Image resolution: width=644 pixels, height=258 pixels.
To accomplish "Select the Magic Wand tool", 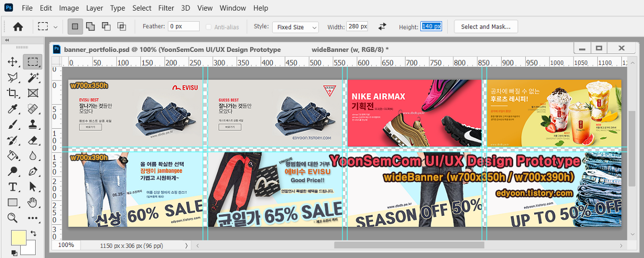I will click(33, 77).
